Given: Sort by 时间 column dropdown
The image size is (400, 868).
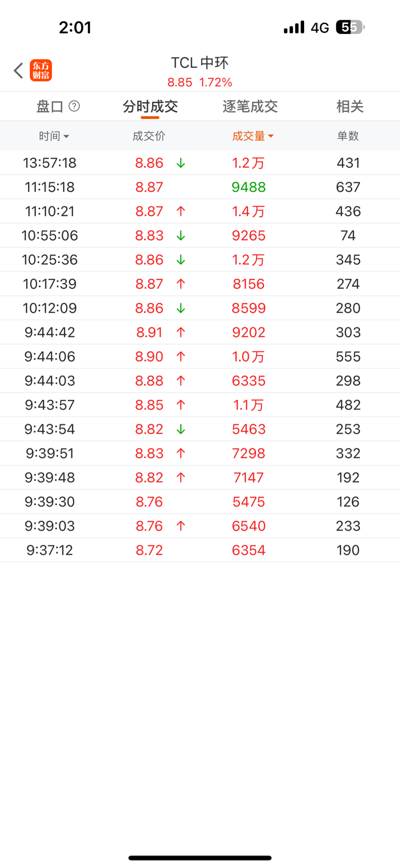Looking at the screenshot, I should pyautogui.click(x=54, y=136).
